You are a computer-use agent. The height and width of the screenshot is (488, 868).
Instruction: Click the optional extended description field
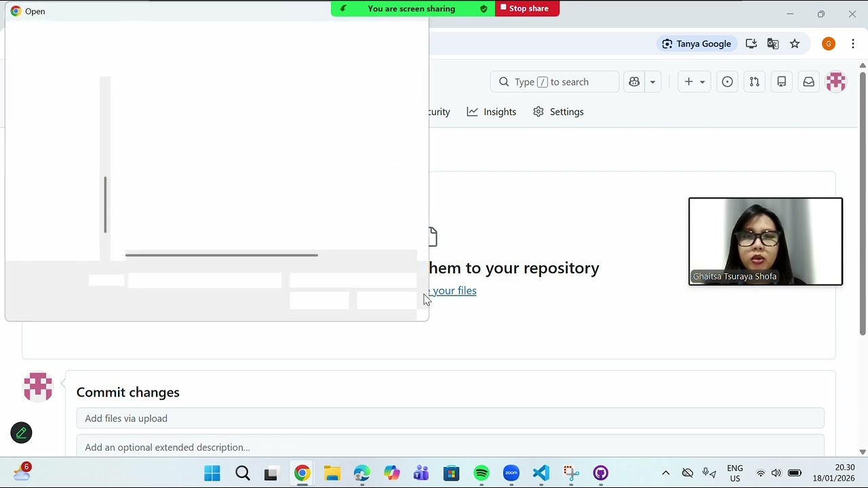point(450,447)
